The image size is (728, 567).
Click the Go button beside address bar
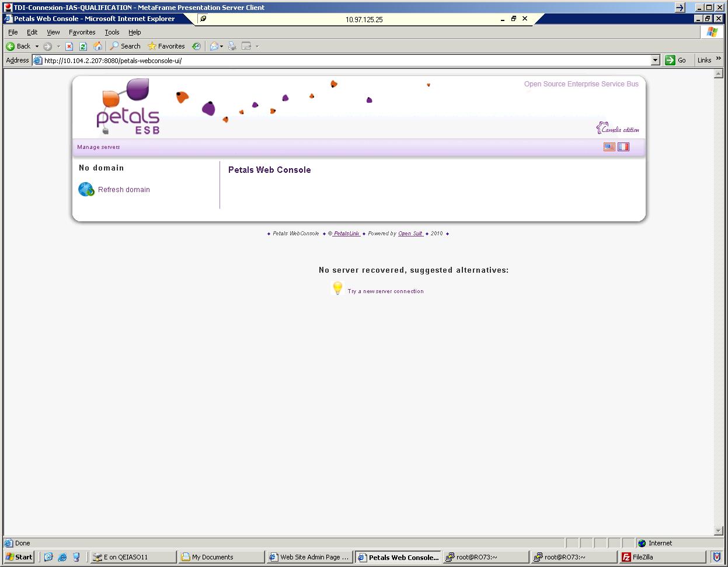pos(675,60)
